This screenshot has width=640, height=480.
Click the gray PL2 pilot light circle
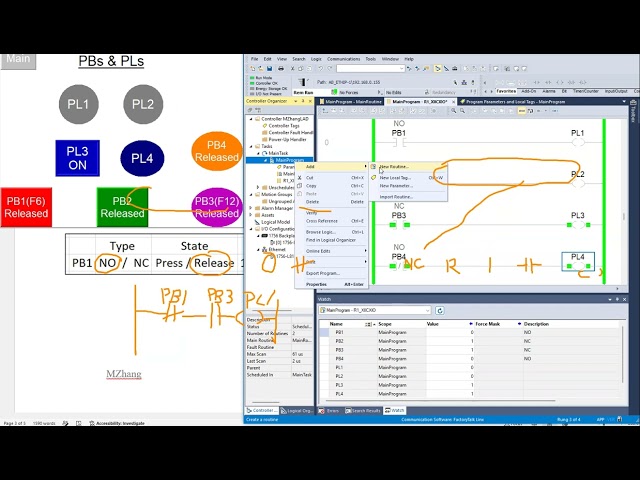click(x=143, y=104)
